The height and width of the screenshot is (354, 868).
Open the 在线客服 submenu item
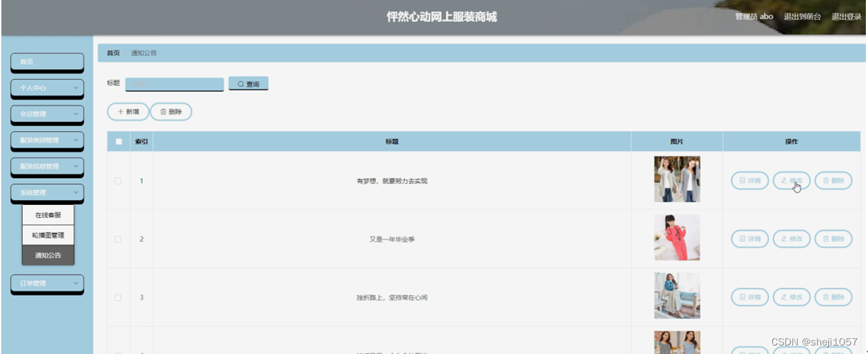(48, 215)
